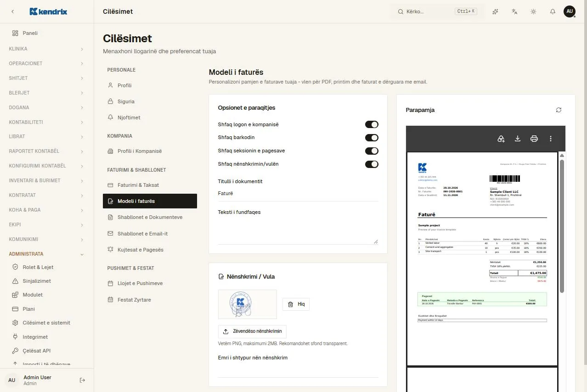This screenshot has height=392, width=587.
Task: Toggle Shfaq nënshkrimin/vulën switch
Action: [372, 164]
